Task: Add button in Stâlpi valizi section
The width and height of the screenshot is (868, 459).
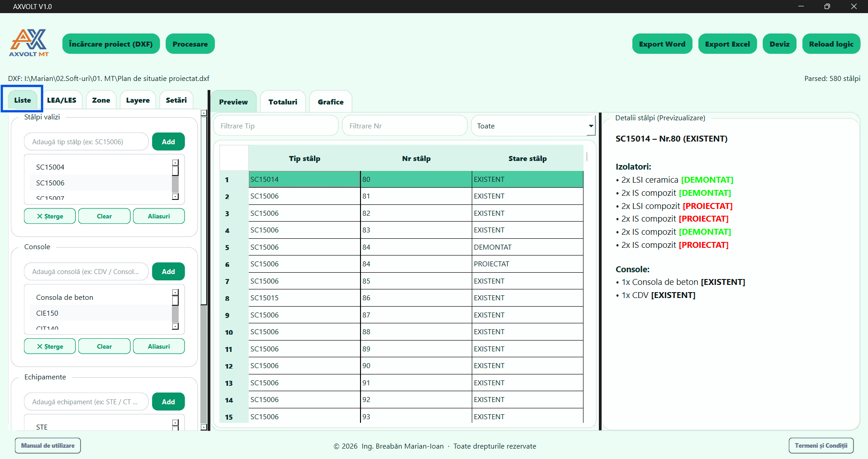Action: pyautogui.click(x=168, y=142)
